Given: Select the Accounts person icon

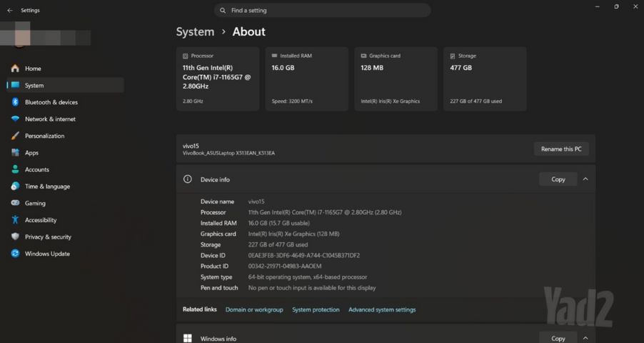Looking at the screenshot, I should point(15,169).
